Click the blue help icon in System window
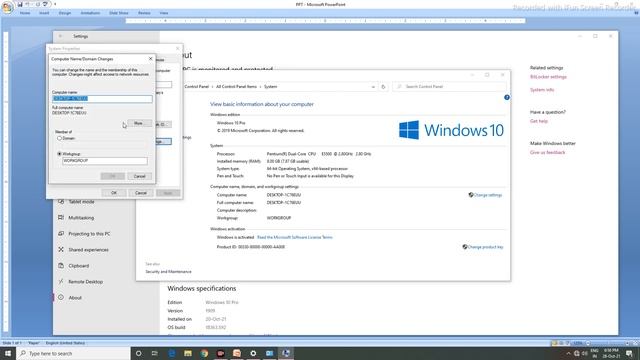The width and height of the screenshot is (640, 360). point(507,97)
